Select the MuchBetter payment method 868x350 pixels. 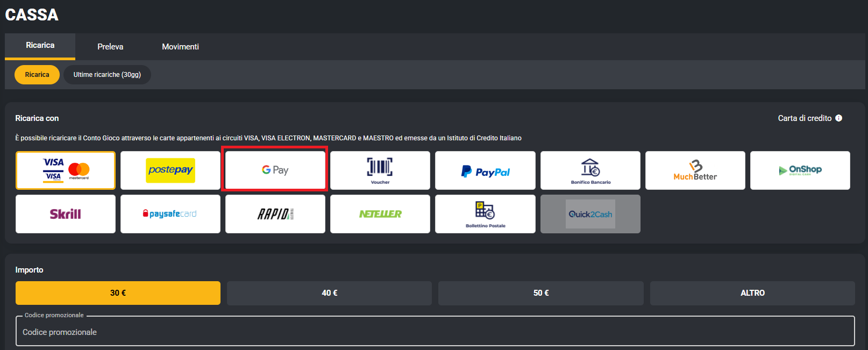pyautogui.click(x=695, y=170)
